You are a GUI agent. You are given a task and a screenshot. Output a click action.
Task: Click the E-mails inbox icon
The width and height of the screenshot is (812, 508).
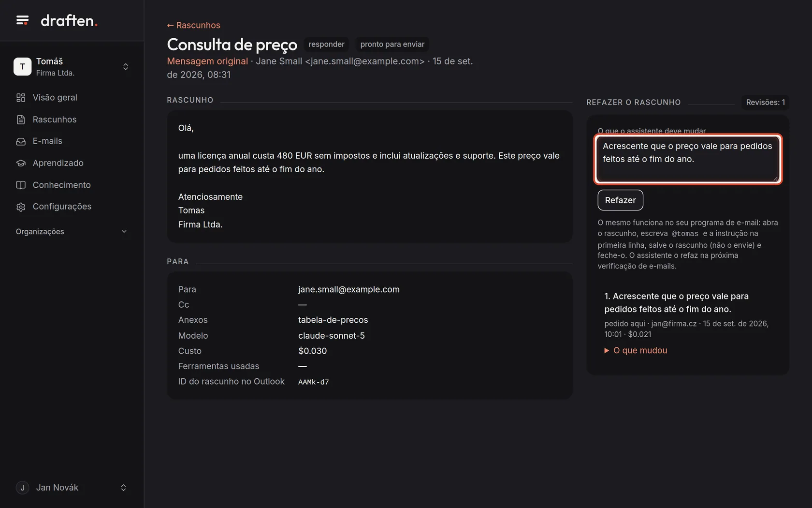pyautogui.click(x=21, y=141)
